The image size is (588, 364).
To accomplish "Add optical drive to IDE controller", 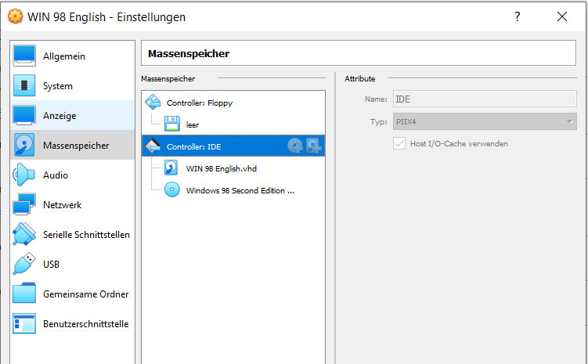I will click(x=295, y=146).
